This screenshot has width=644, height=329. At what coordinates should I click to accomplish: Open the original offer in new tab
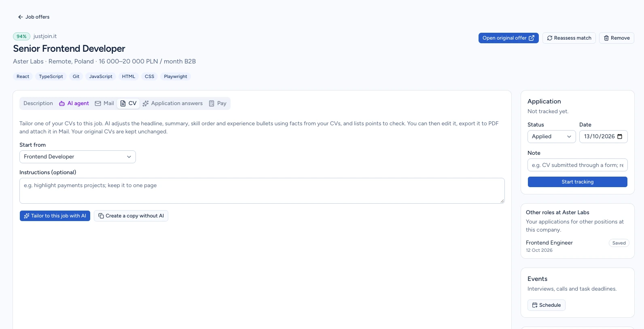pyautogui.click(x=508, y=38)
